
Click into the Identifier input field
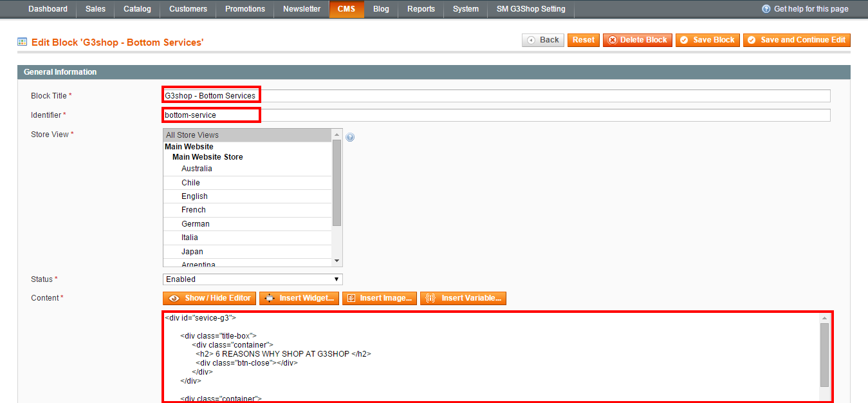tap(496, 115)
